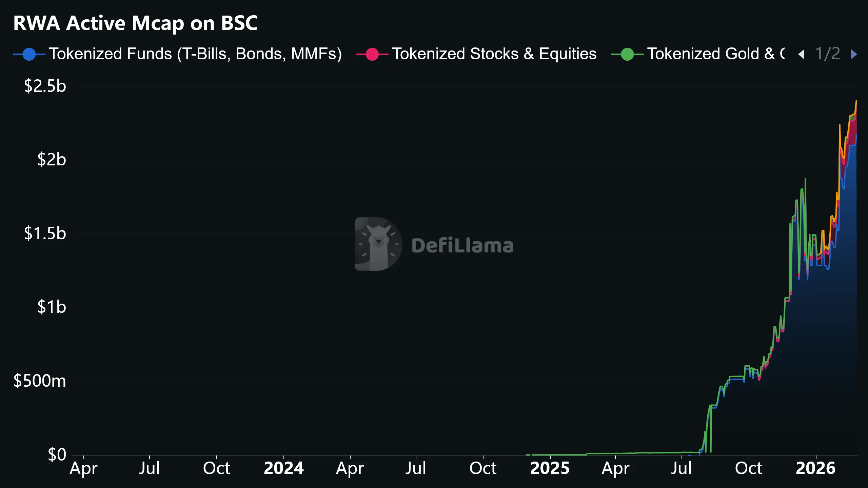Toggle the truncated Tokenized Gold legend label
The height and width of the screenshot is (488, 868).
point(715,54)
